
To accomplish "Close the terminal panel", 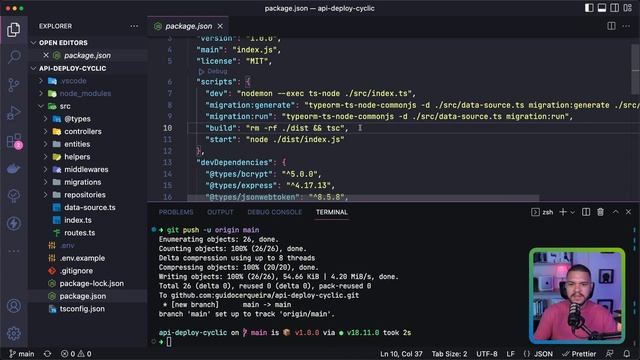I will [629, 212].
